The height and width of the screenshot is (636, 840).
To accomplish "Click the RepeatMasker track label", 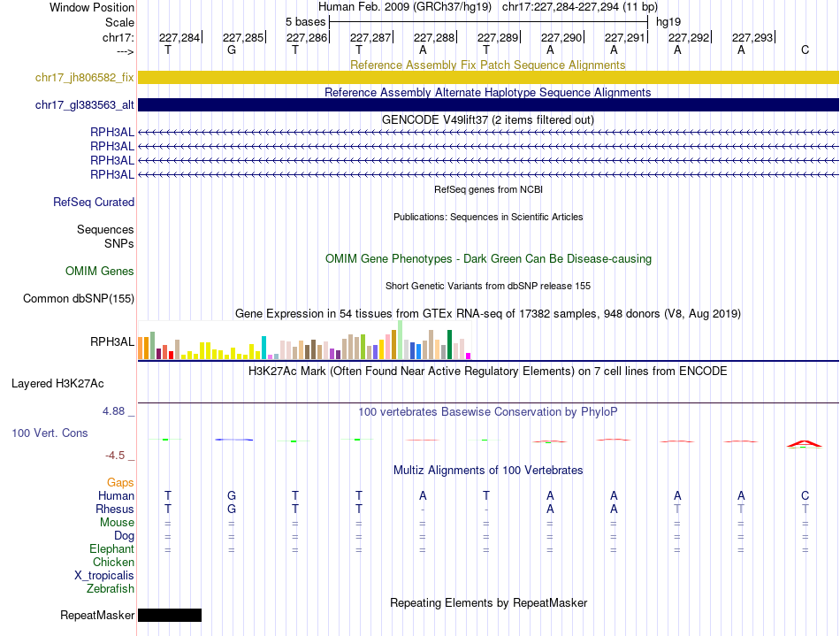I will pos(97,615).
